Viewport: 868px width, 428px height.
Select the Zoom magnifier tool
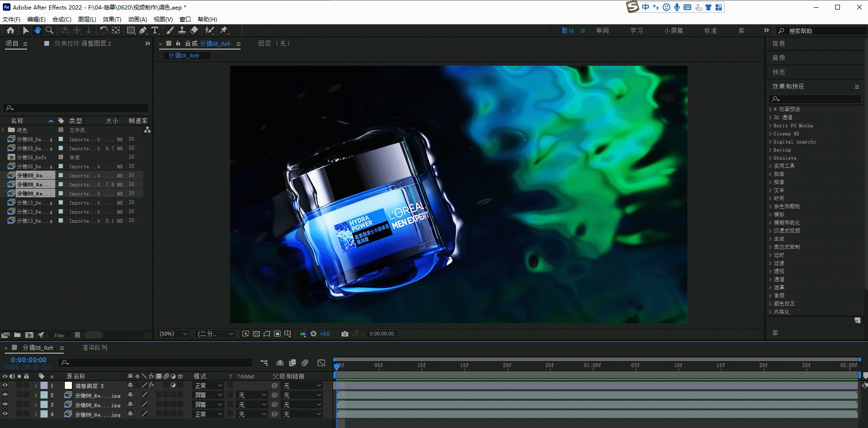pyautogui.click(x=49, y=30)
